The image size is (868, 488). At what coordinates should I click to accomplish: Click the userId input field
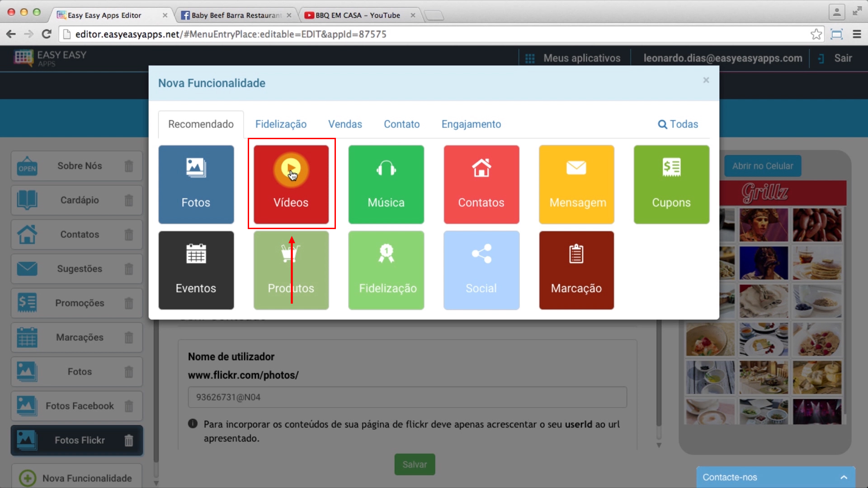pos(408,397)
